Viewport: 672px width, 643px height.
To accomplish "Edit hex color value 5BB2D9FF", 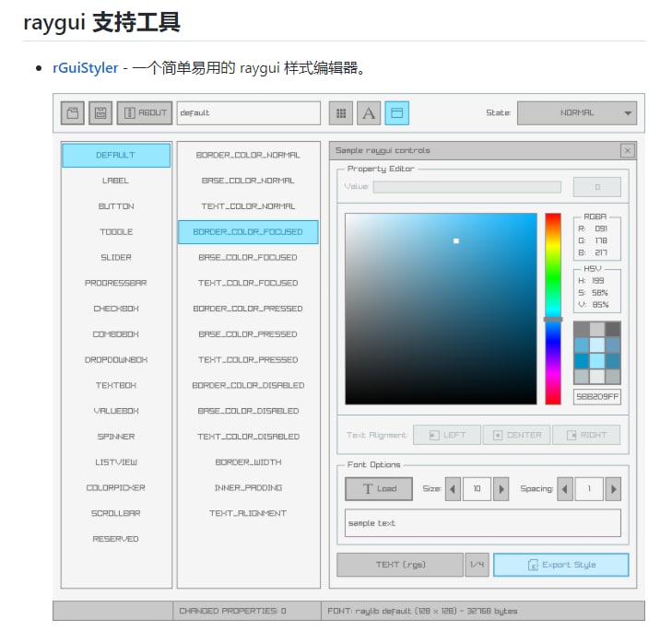I will coord(597,397).
